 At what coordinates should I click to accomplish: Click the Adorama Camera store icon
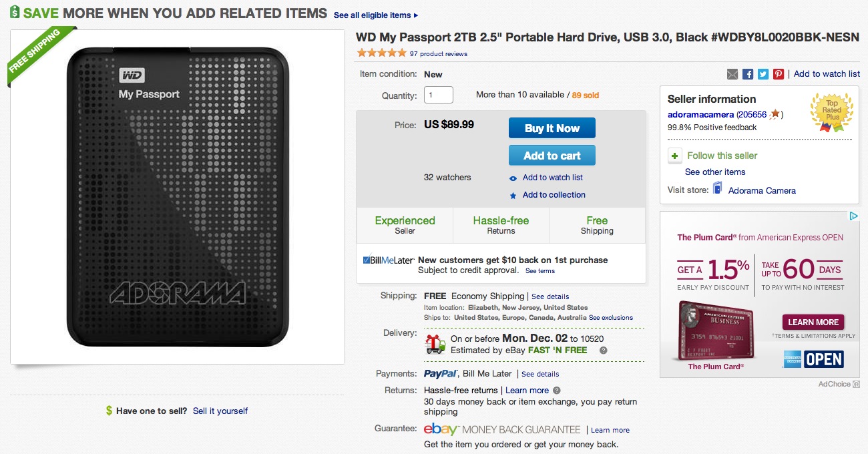pyautogui.click(x=718, y=190)
